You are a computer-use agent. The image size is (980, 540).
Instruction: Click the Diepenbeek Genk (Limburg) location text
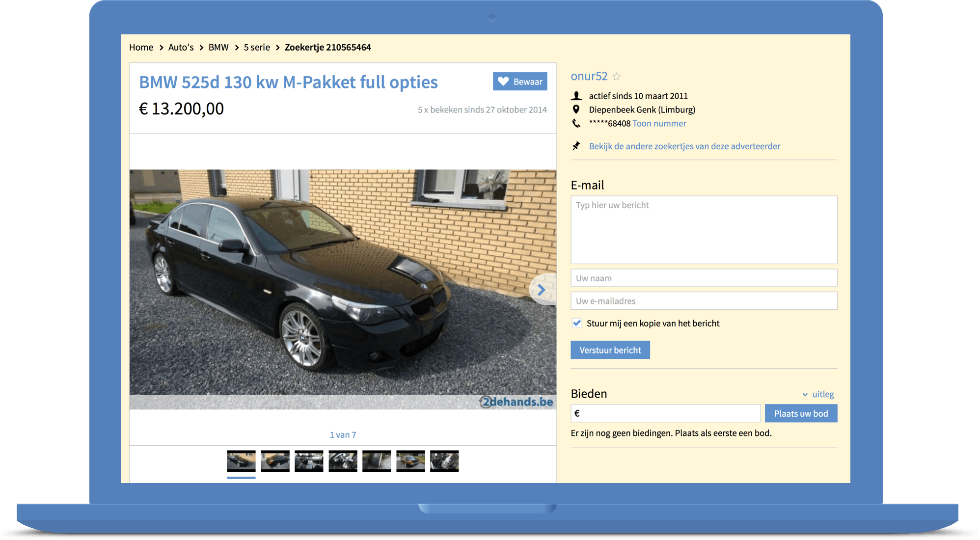642,110
